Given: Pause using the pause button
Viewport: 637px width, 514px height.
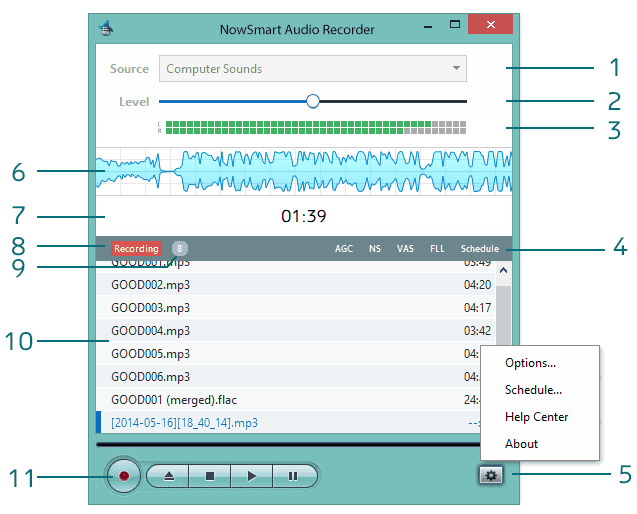Looking at the screenshot, I should tap(294, 476).
